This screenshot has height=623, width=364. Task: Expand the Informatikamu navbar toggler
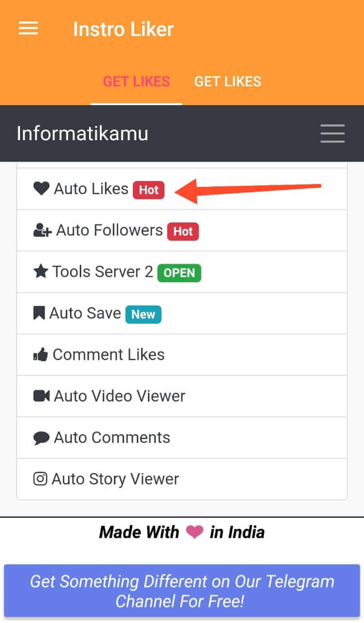(x=332, y=133)
